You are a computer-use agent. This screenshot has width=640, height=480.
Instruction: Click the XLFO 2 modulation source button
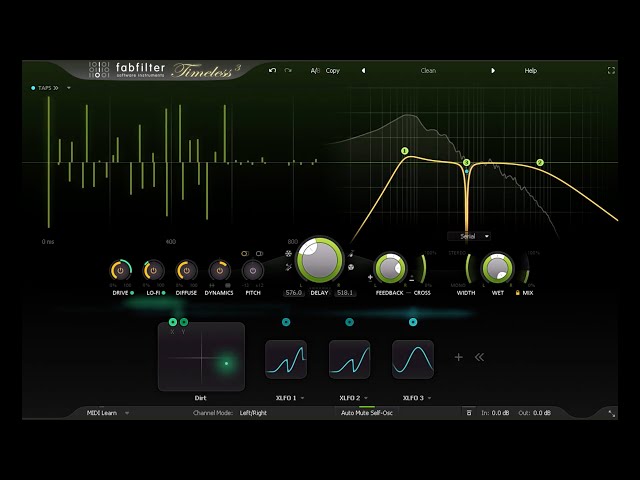point(349,322)
